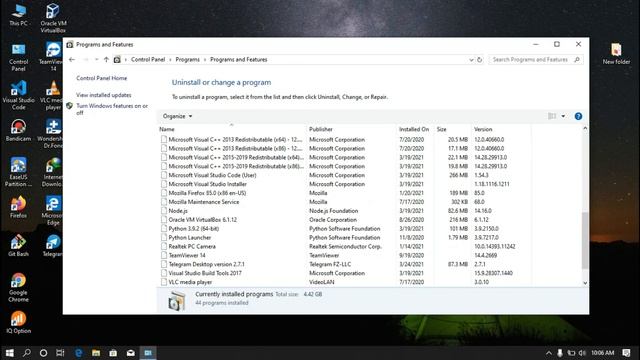
Task: Click scrollbar down arrow in program list
Action: (585, 283)
